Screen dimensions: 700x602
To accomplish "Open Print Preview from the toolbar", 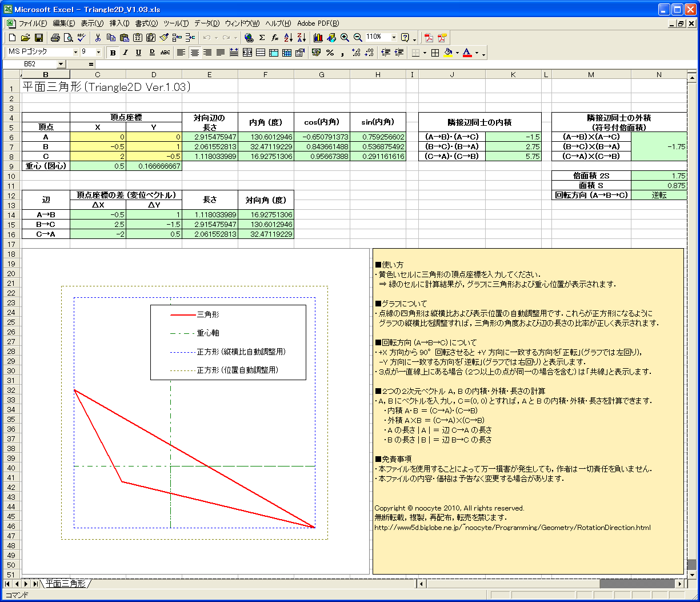I will [x=68, y=38].
